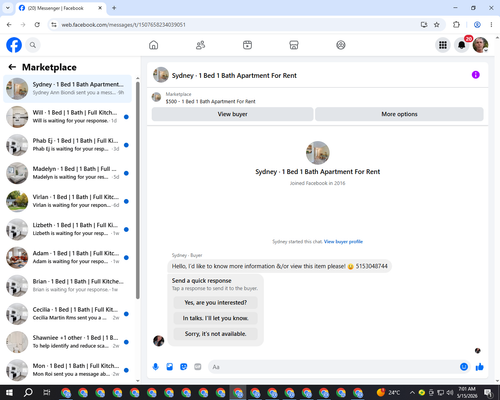This screenshot has height=400, width=500.
Task: Open Windows taskbar search
Action: click(28, 392)
